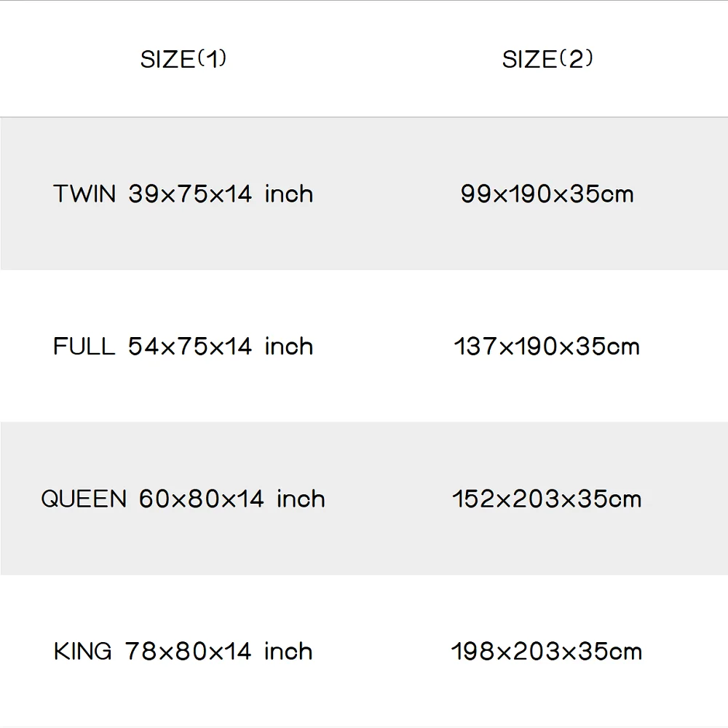This screenshot has width=728, height=728.
Task: Pick the 99x190x35cm measurement cell
Action: tap(547, 194)
